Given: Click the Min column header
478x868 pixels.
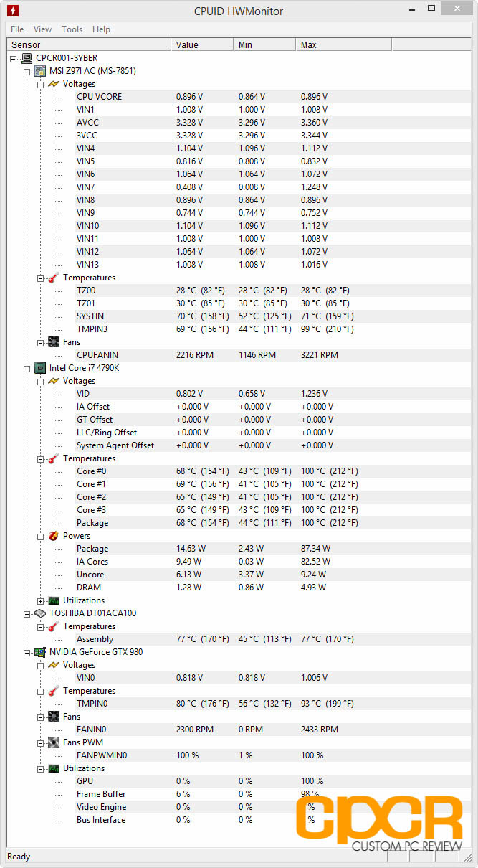Looking at the screenshot, I should click(x=264, y=45).
